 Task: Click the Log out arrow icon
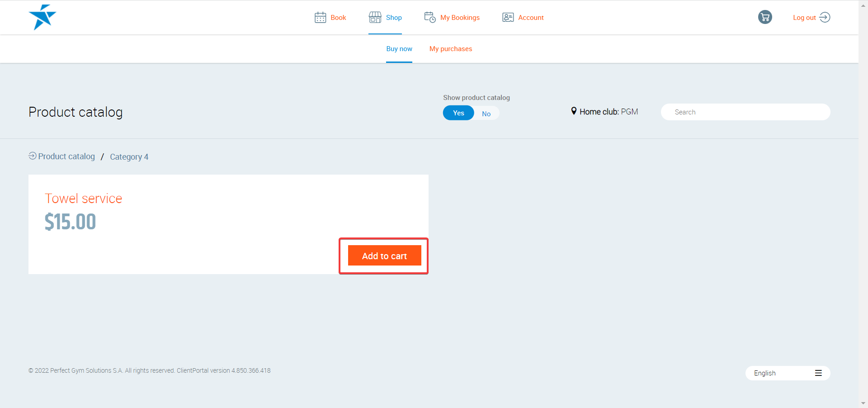825,17
